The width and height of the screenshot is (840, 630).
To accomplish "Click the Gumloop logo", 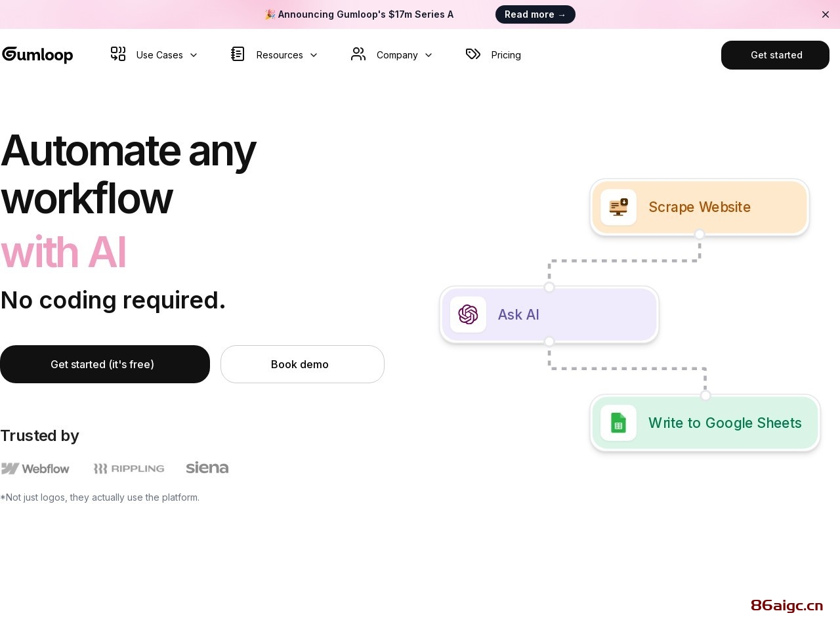I will click(x=37, y=54).
